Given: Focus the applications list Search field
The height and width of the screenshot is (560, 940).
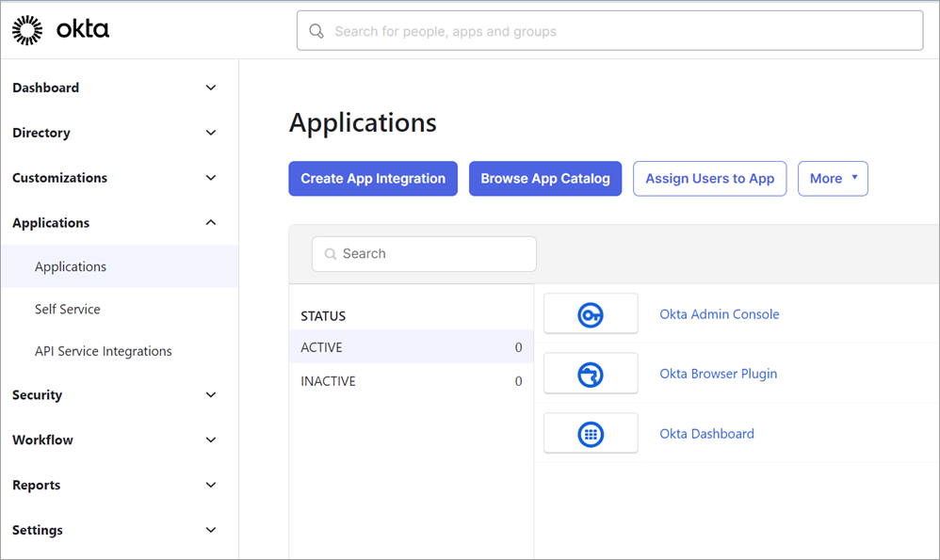Looking at the screenshot, I should (424, 254).
